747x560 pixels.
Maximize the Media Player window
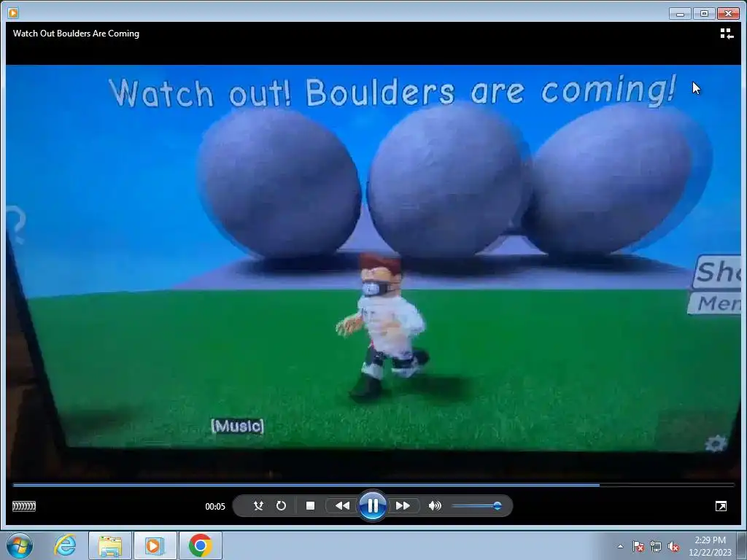click(704, 13)
